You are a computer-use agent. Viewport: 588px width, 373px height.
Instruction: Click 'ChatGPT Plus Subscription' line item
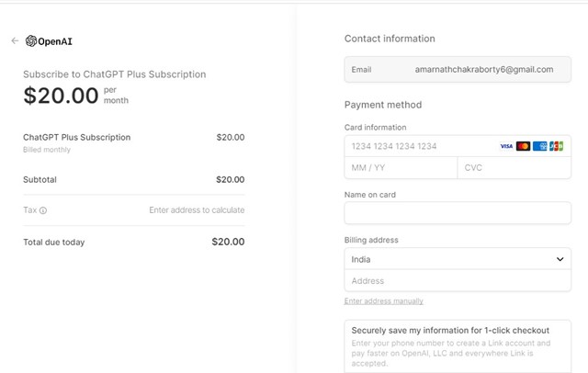pos(77,137)
